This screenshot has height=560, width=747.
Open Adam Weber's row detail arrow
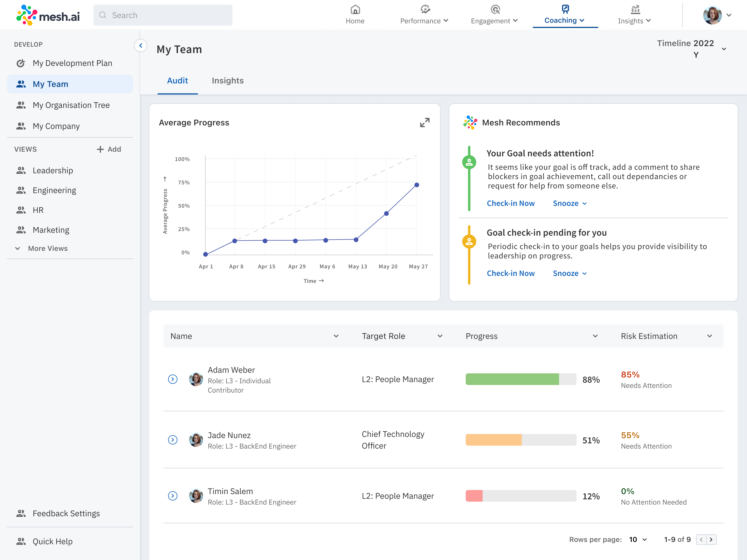tap(173, 379)
